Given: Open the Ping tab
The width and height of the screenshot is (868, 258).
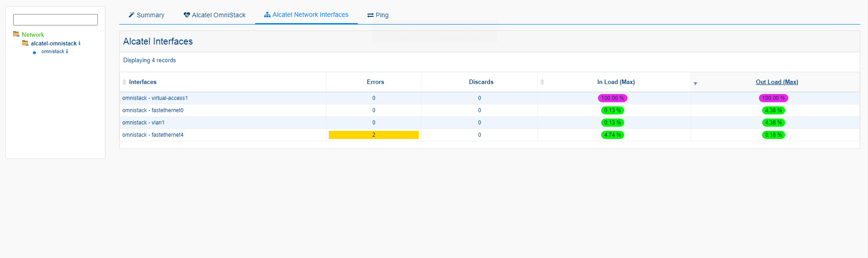Looking at the screenshot, I should [x=378, y=15].
